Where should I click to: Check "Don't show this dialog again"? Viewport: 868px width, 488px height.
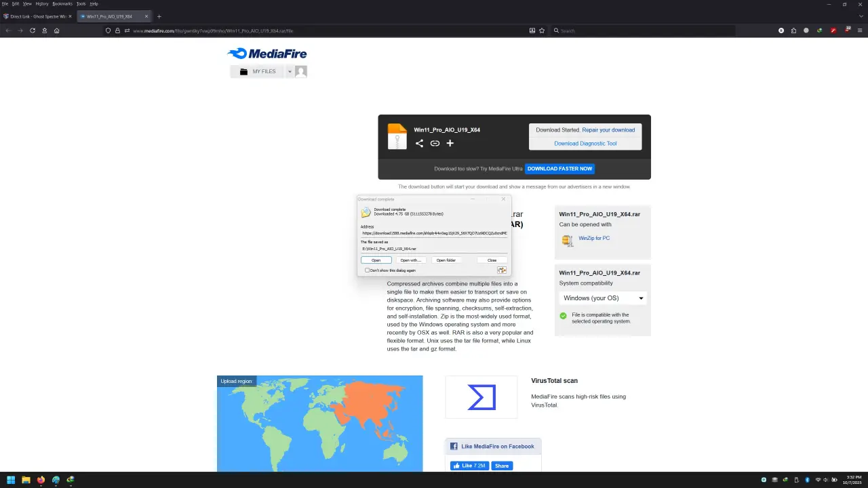tap(368, 270)
